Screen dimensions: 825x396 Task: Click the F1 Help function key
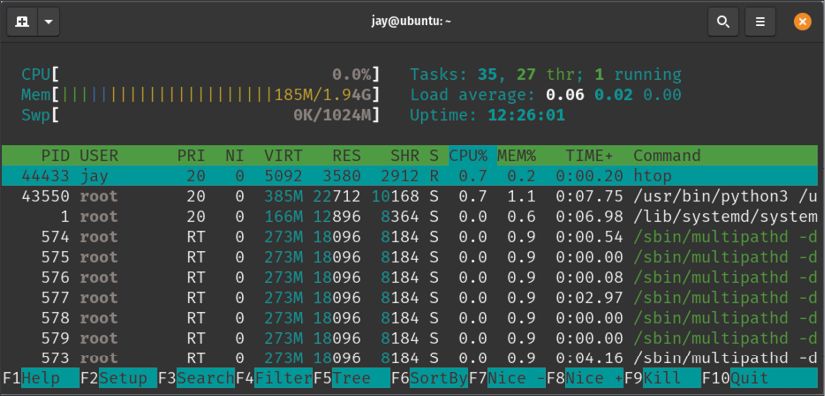(41, 378)
